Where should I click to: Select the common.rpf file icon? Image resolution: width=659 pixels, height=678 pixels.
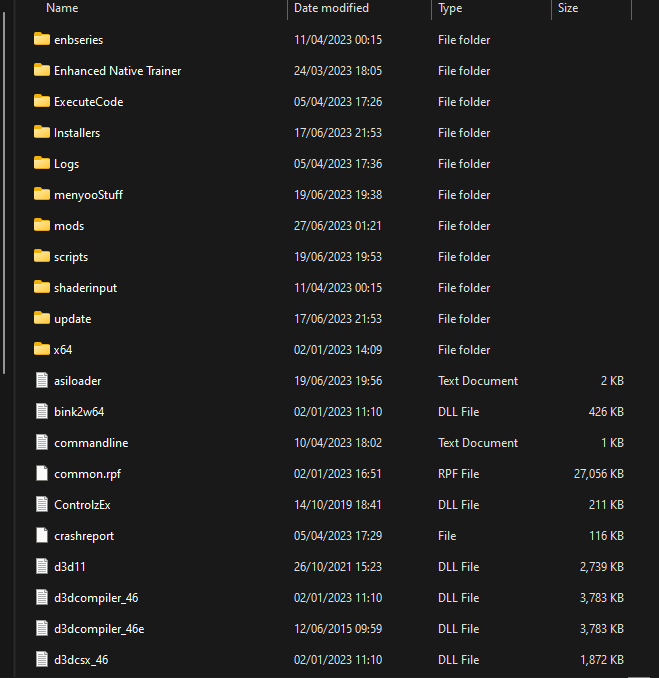[x=41, y=474]
